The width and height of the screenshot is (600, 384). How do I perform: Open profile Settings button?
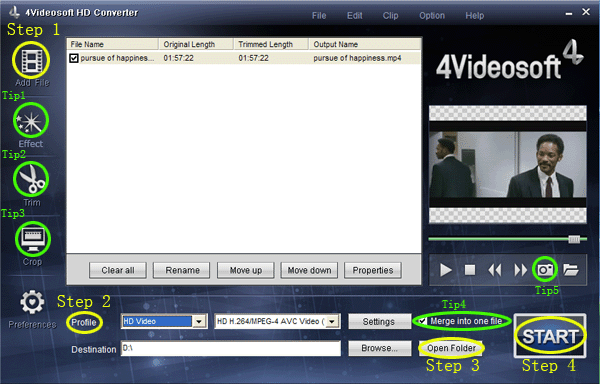coord(379,322)
